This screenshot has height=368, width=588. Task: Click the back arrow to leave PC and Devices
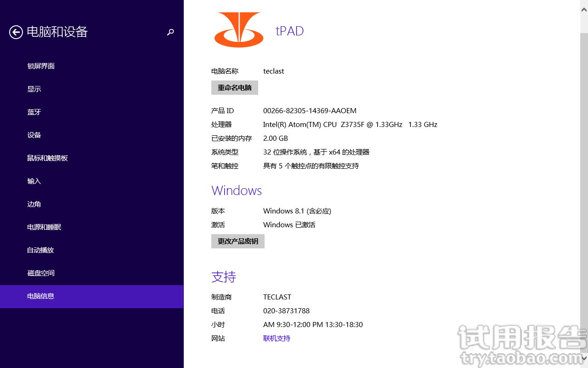click(x=16, y=32)
